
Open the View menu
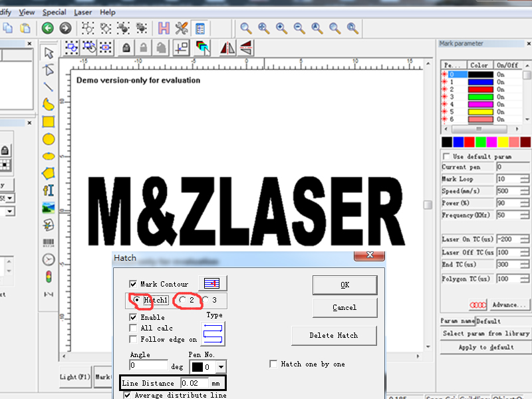click(27, 12)
